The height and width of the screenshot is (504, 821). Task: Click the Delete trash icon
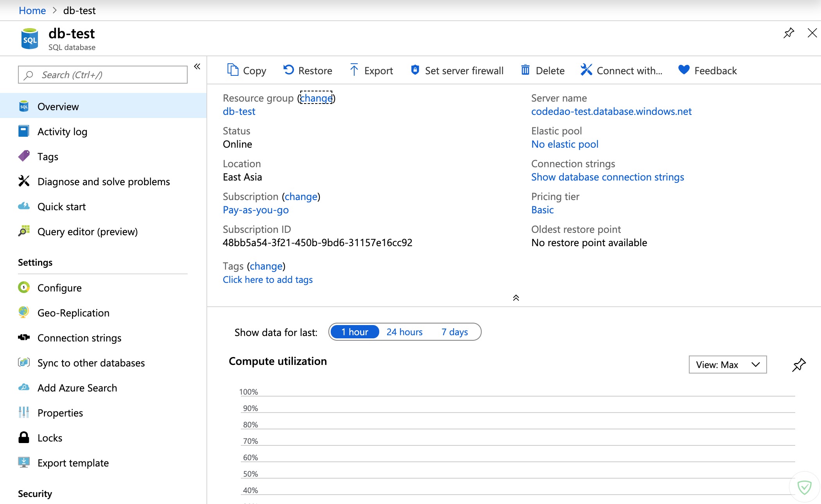click(525, 70)
